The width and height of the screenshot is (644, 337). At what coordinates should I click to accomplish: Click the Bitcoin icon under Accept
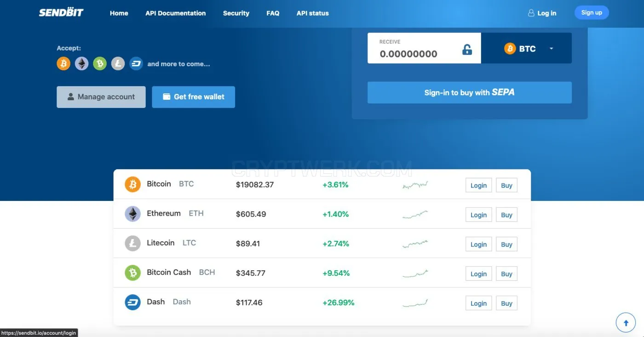(63, 63)
